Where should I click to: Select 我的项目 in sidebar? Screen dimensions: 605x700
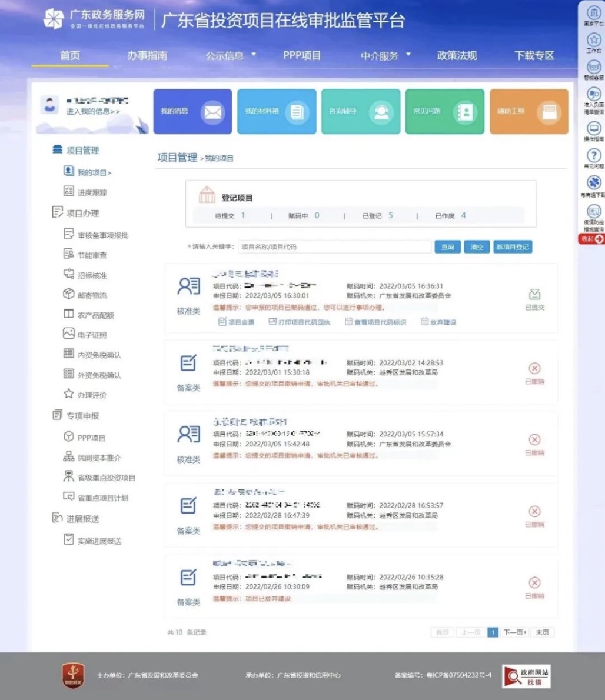pos(88,172)
